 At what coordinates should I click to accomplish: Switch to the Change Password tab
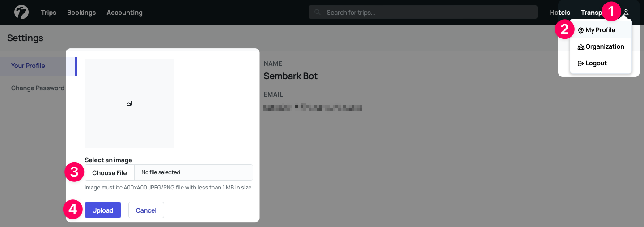[x=38, y=88]
